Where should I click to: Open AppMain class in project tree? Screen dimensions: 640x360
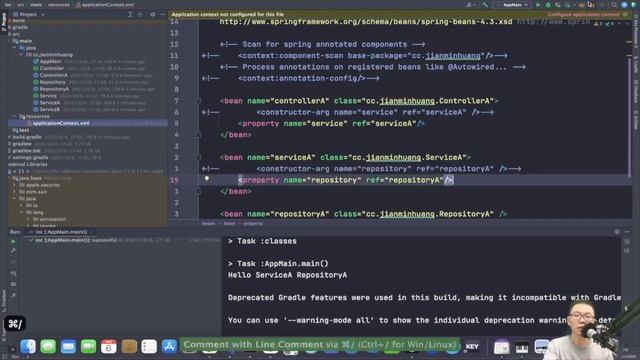click(x=50, y=61)
